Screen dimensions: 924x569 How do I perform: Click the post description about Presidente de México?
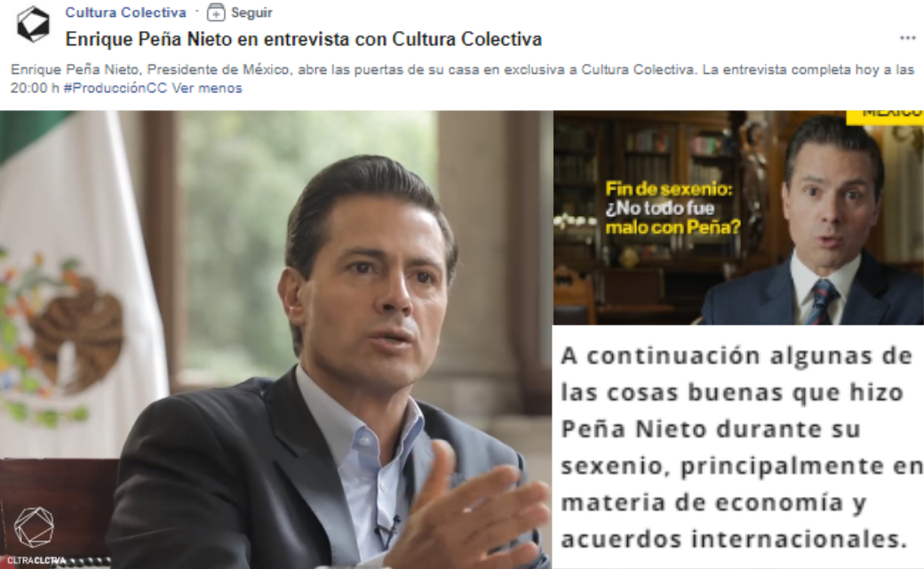coord(462,78)
